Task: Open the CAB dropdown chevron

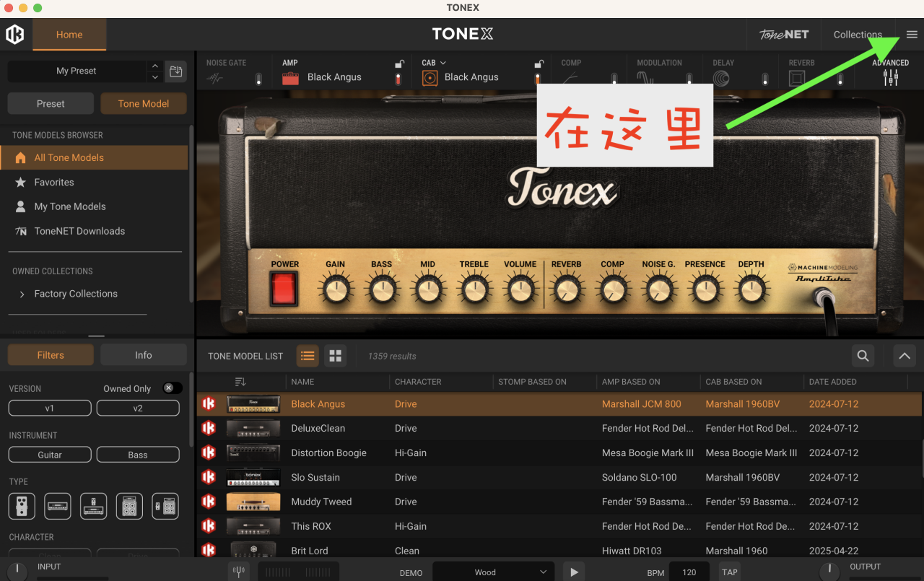Action: point(443,63)
